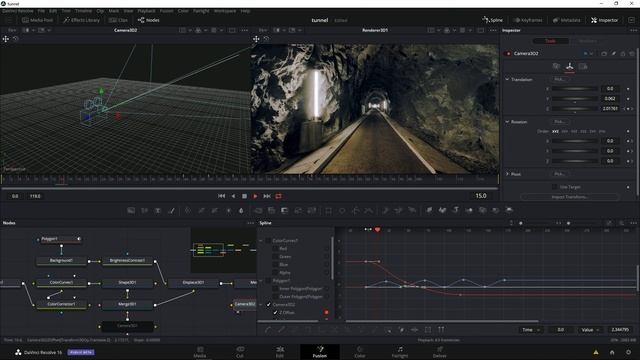Toggle loop playback mode
Image resolution: width=640 pixels, height=360 pixels.
click(x=278, y=196)
